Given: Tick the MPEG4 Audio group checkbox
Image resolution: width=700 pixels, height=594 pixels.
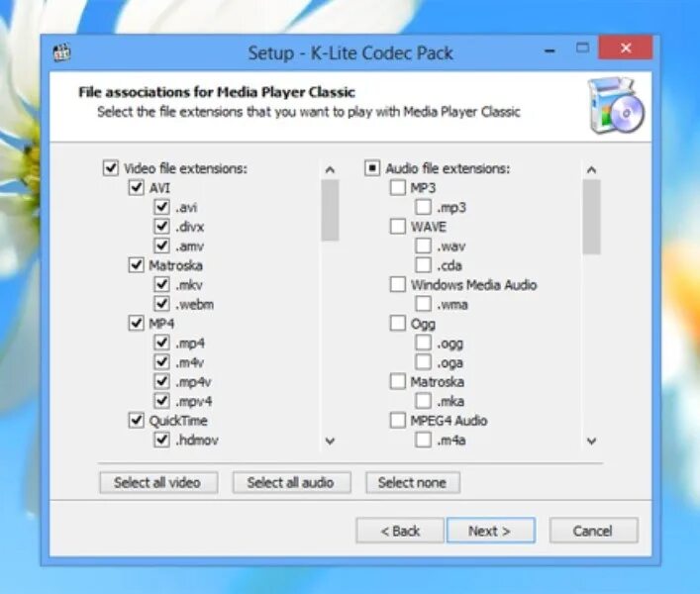Looking at the screenshot, I should tap(398, 421).
